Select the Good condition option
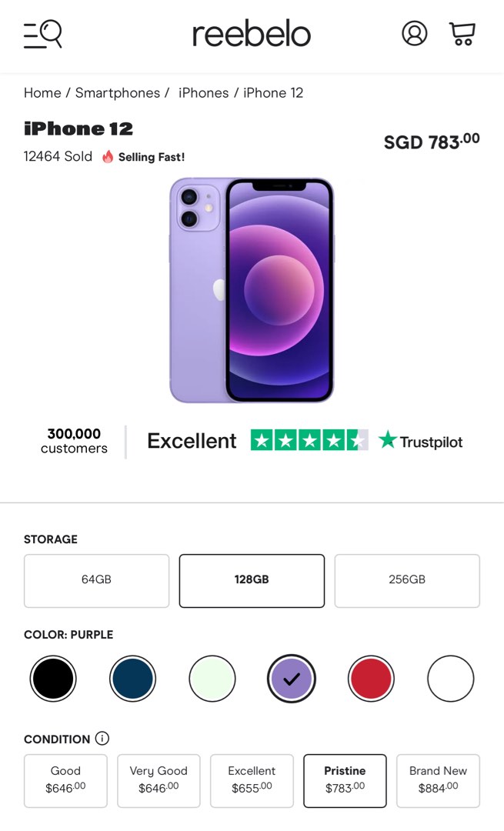The width and height of the screenshot is (504, 831). 65,780
